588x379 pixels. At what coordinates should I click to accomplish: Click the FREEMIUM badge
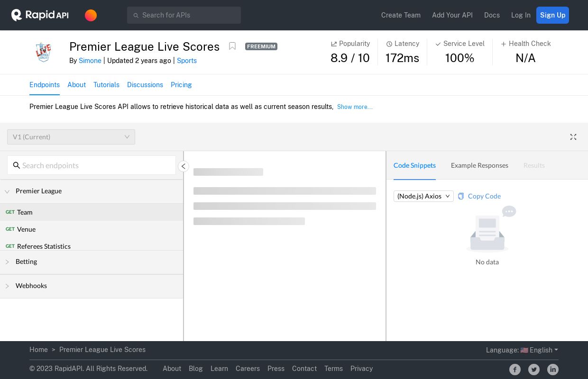(261, 46)
